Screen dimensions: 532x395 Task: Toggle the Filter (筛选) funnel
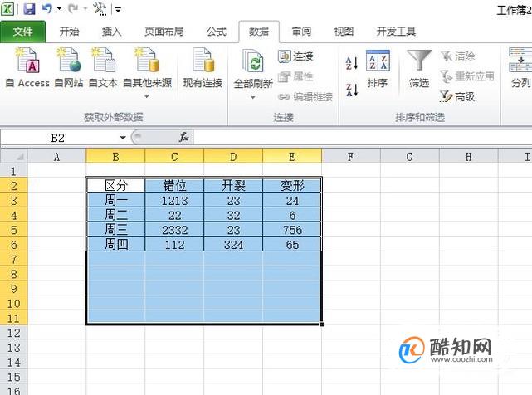click(419, 69)
